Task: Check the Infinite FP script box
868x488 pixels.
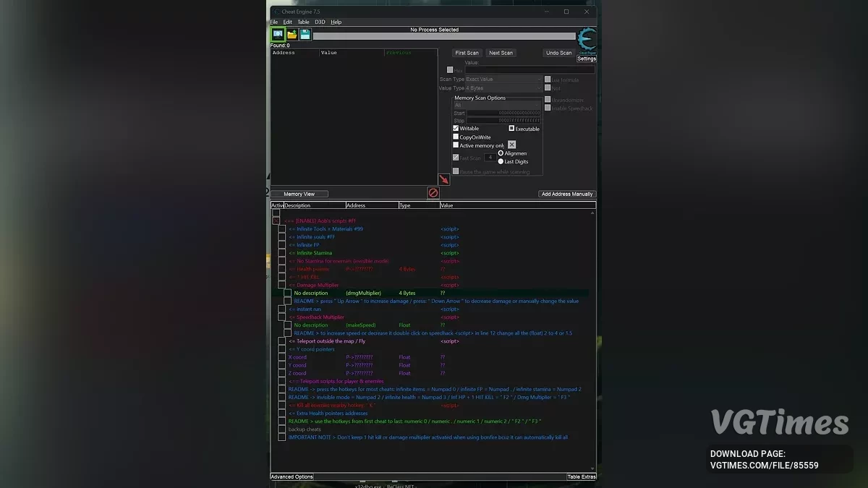Action: coord(282,245)
